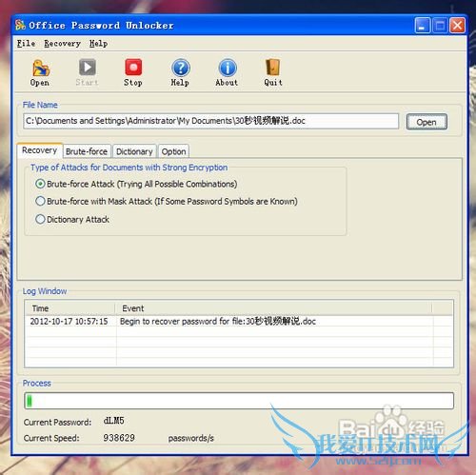
Task: Click the Office Password Unlocker title bar icon
Action: coord(20,25)
